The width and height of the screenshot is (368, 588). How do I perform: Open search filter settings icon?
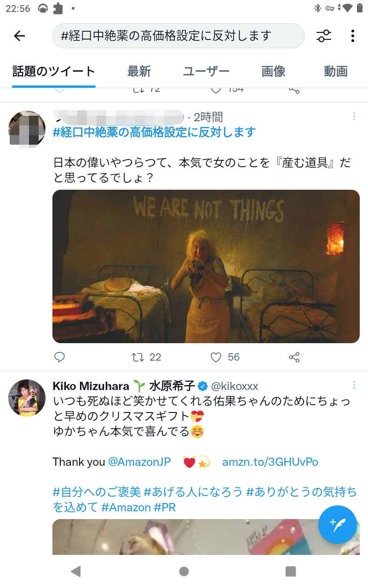pos(324,36)
